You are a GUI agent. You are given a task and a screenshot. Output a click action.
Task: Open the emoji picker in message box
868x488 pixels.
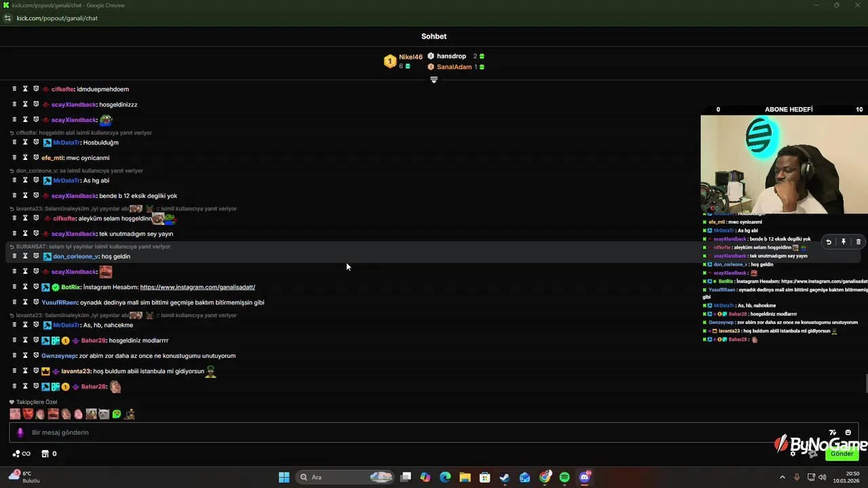[x=848, y=432]
